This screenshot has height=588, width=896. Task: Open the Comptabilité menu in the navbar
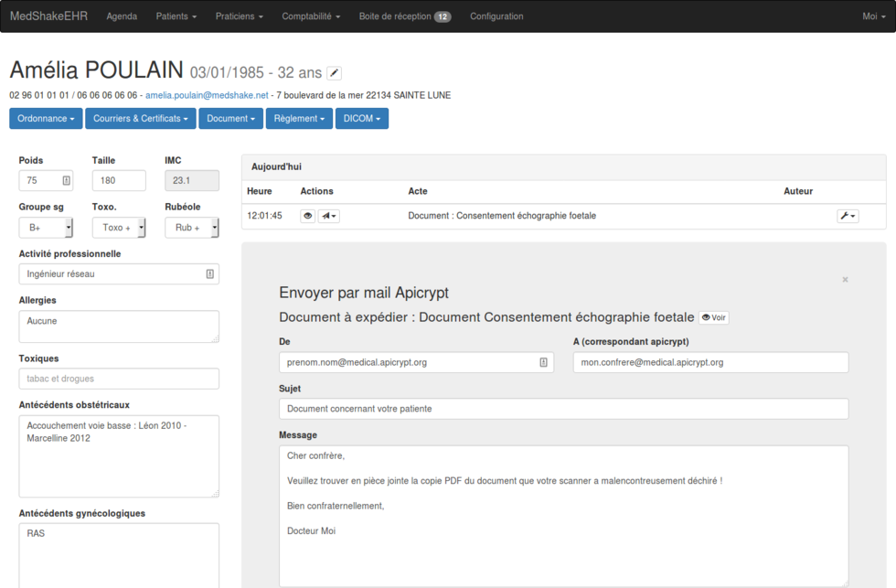tap(311, 16)
